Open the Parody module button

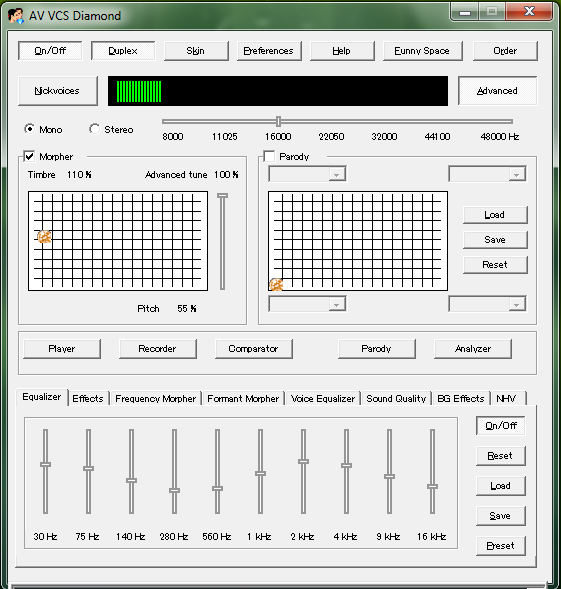[x=377, y=349]
